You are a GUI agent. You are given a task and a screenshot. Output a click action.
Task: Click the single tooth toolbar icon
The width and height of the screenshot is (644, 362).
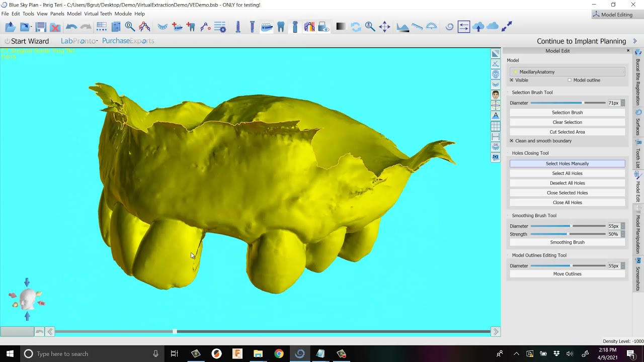coord(281,27)
